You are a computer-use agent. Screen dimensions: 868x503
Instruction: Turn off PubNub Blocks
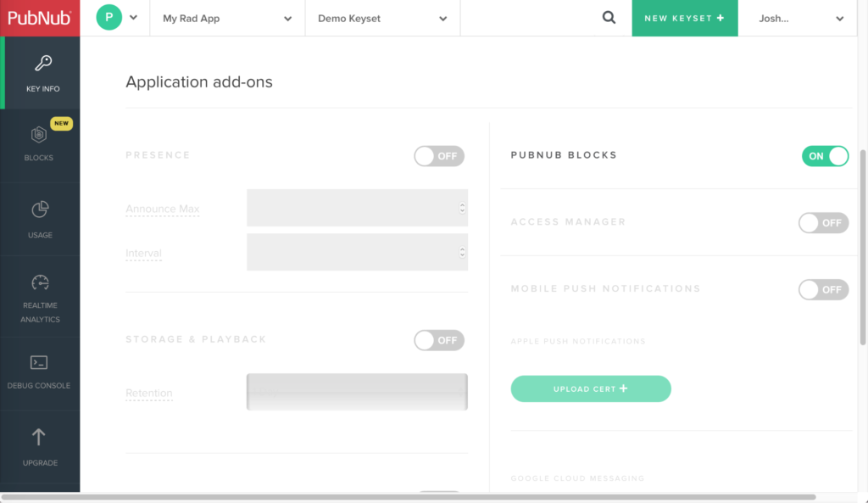pyautogui.click(x=824, y=156)
